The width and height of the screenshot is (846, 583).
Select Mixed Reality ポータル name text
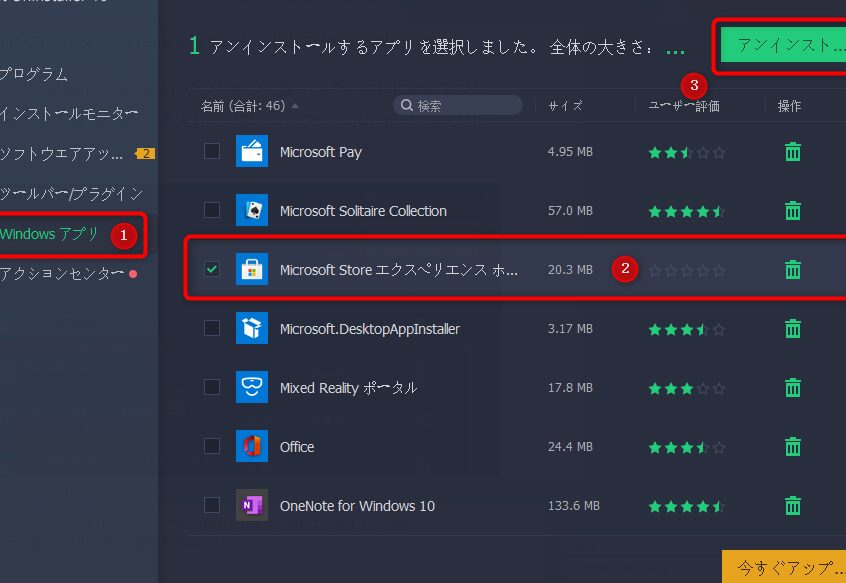tap(348, 388)
